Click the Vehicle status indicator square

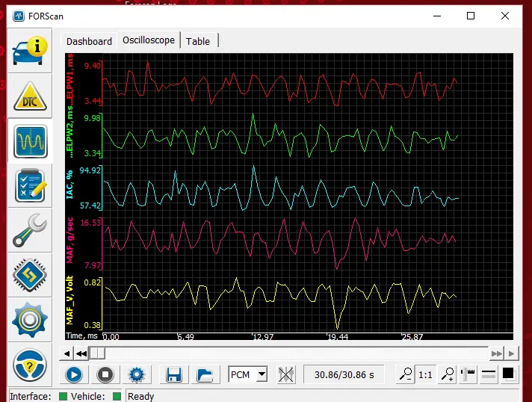pyautogui.click(x=117, y=396)
